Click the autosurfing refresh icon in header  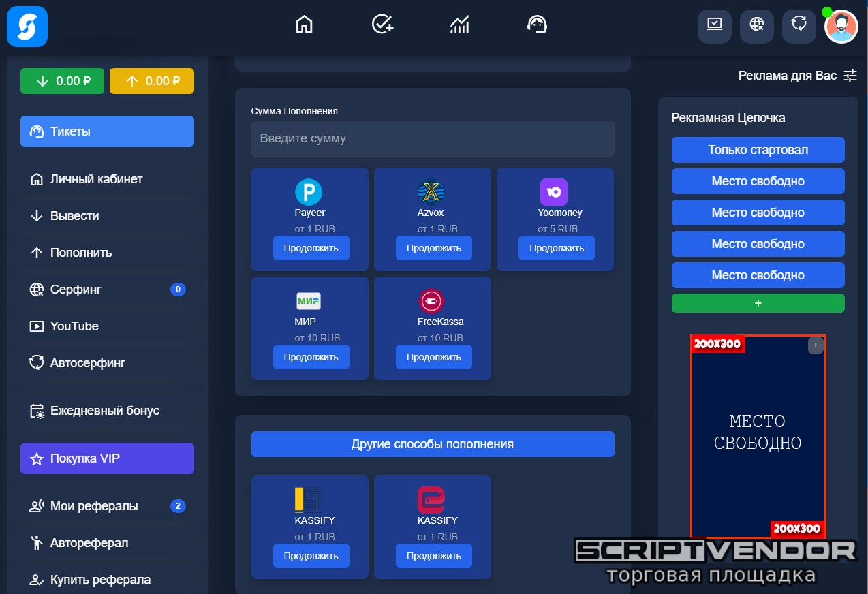[x=799, y=25]
